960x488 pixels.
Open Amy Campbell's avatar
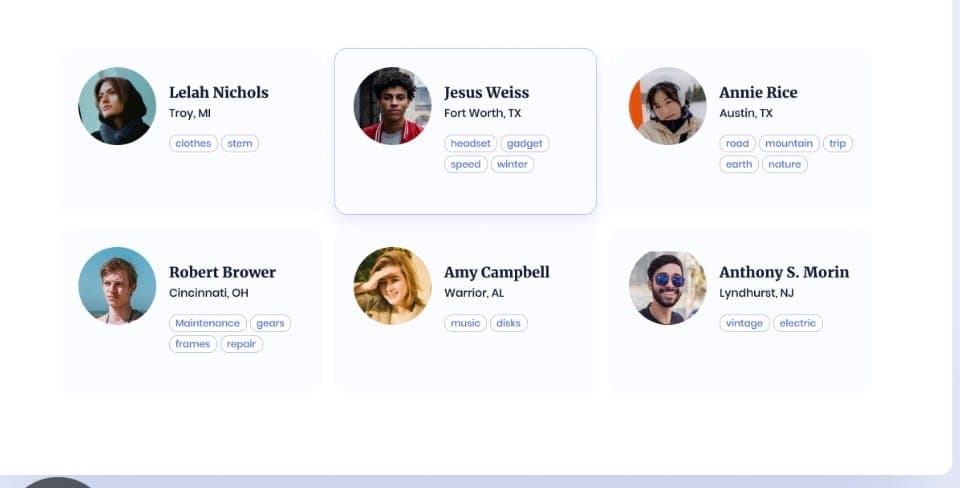point(392,286)
